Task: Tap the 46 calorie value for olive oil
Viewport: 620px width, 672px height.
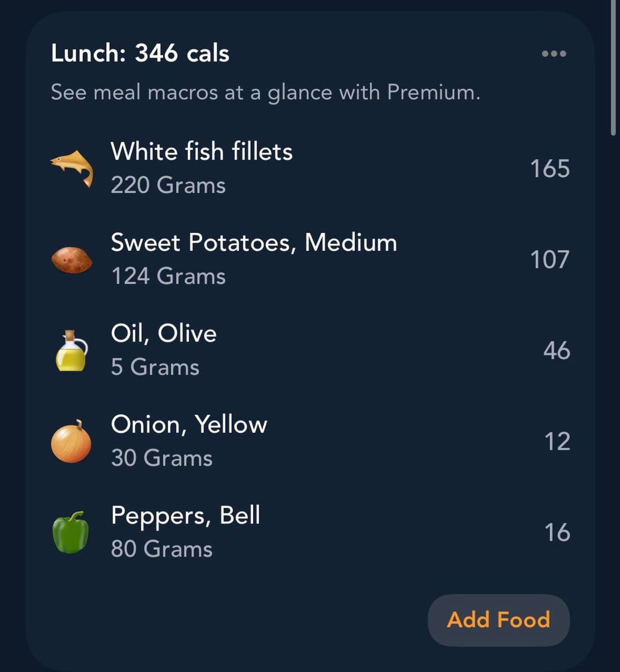Action: click(556, 351)
